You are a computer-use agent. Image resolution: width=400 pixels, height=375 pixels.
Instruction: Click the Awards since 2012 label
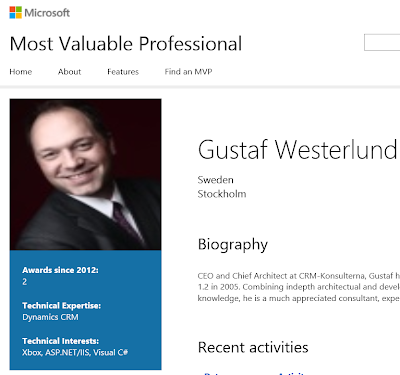click(60, 270)
